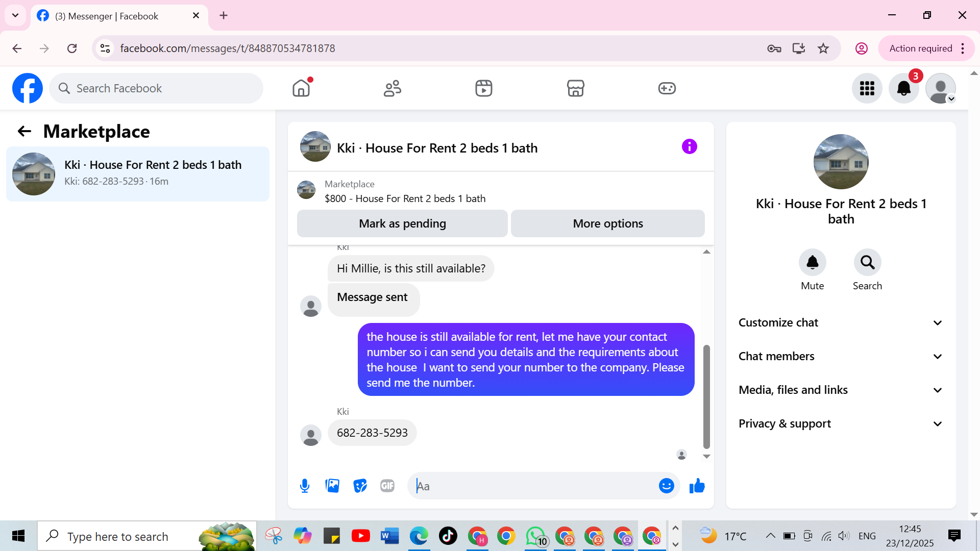Toggle conversation information panel icon

tap(689, 147)
